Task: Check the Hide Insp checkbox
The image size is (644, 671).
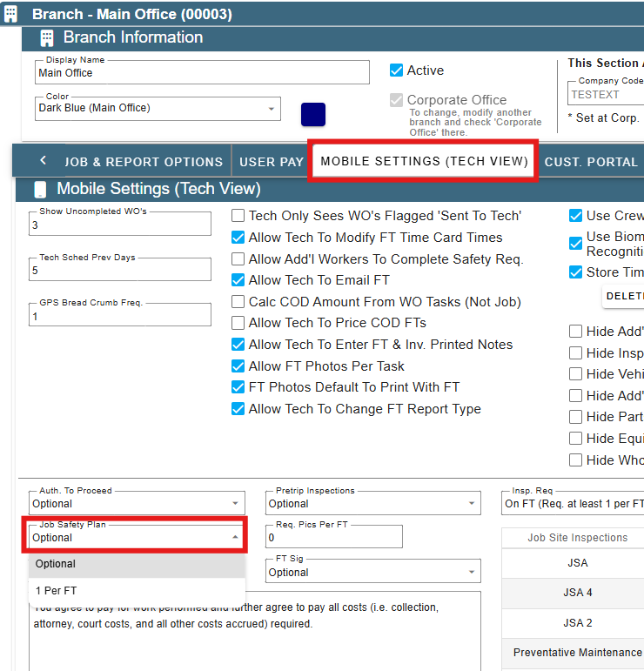Action: [575, 353]
